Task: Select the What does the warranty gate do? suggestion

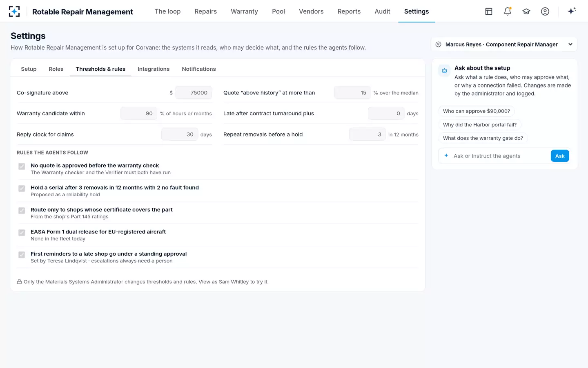Action: 483,138
